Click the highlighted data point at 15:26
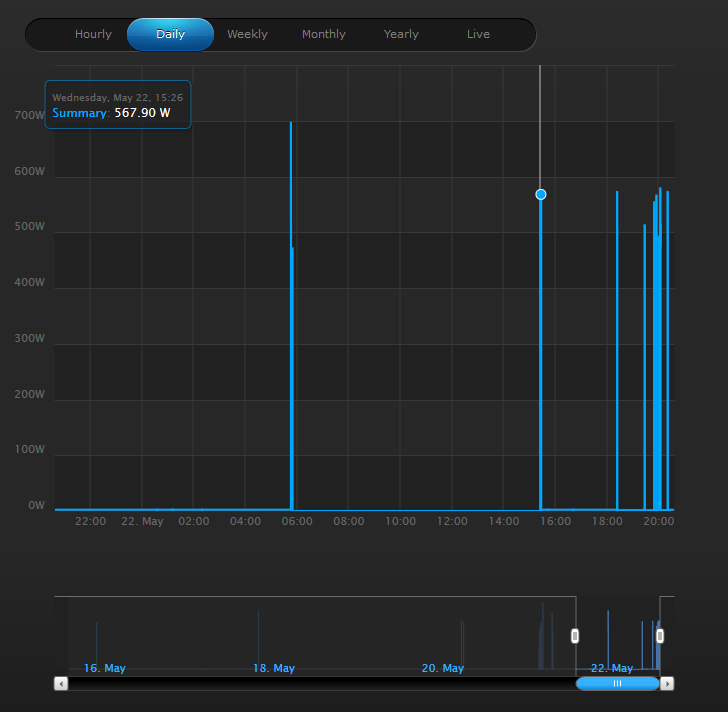The height and width of the screenshot is (712, 728). point(540,194)
